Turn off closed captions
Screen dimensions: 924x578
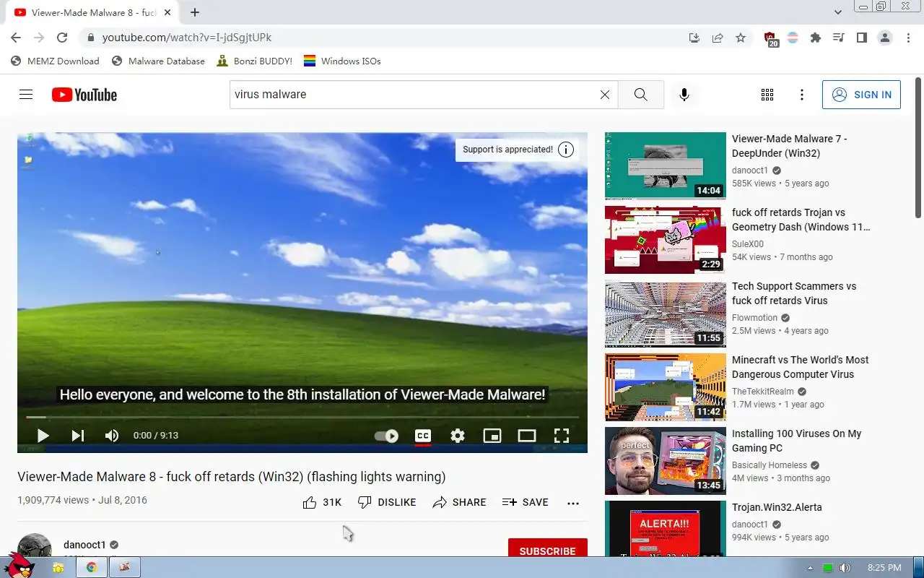coord(423,436)
